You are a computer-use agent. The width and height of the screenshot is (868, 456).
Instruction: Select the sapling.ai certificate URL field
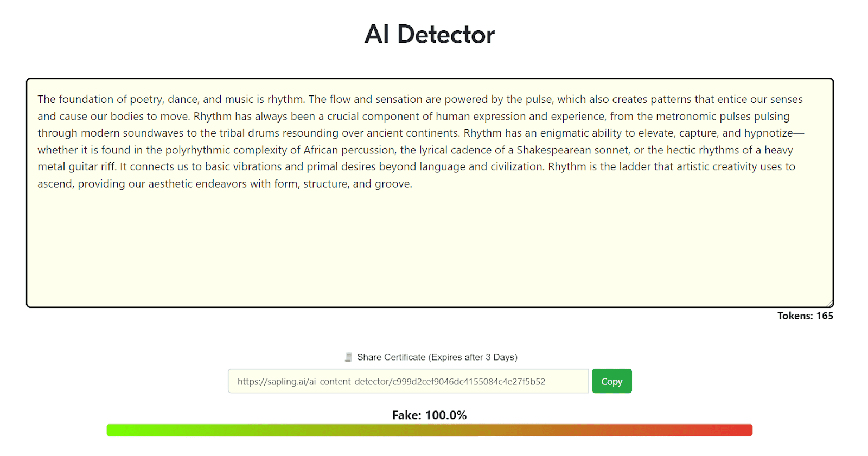408,381
